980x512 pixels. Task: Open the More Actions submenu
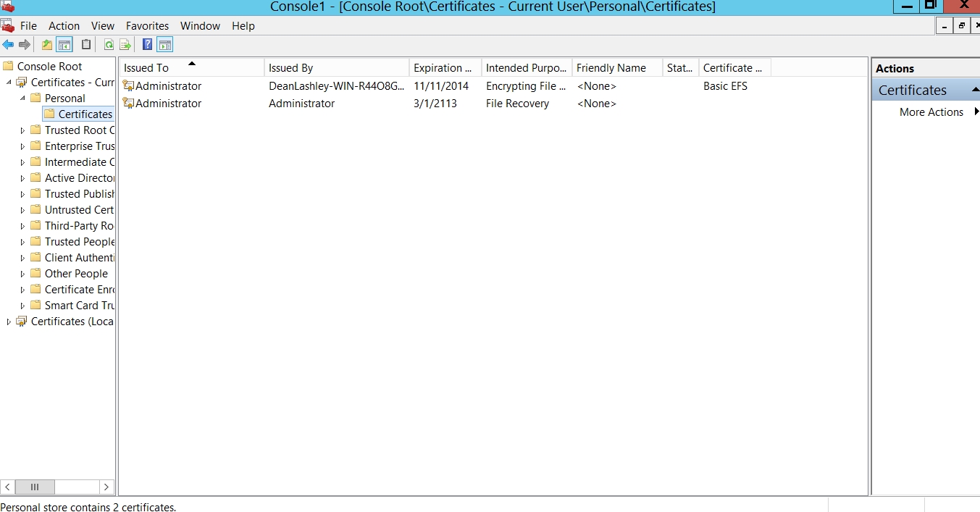(x=931, y=112)
